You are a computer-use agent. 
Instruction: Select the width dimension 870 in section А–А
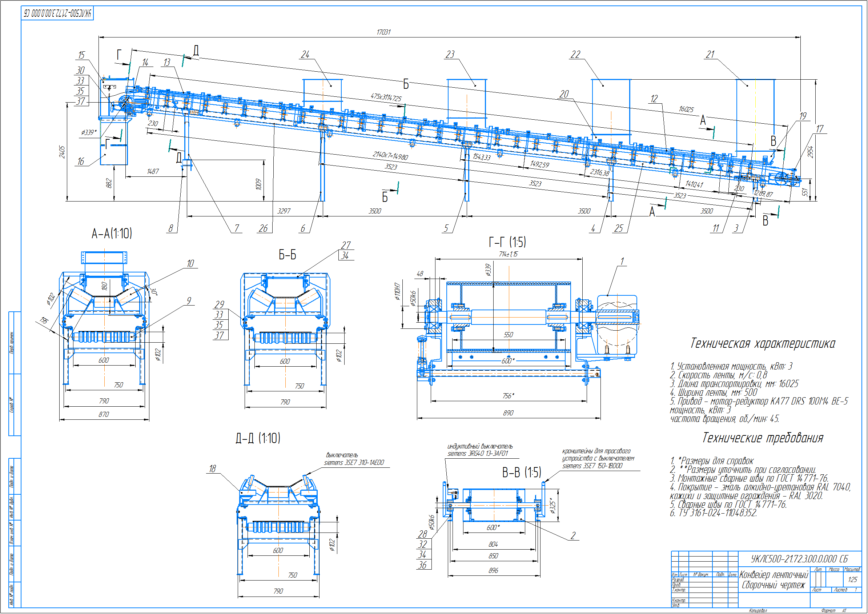(x=104, y=415)
